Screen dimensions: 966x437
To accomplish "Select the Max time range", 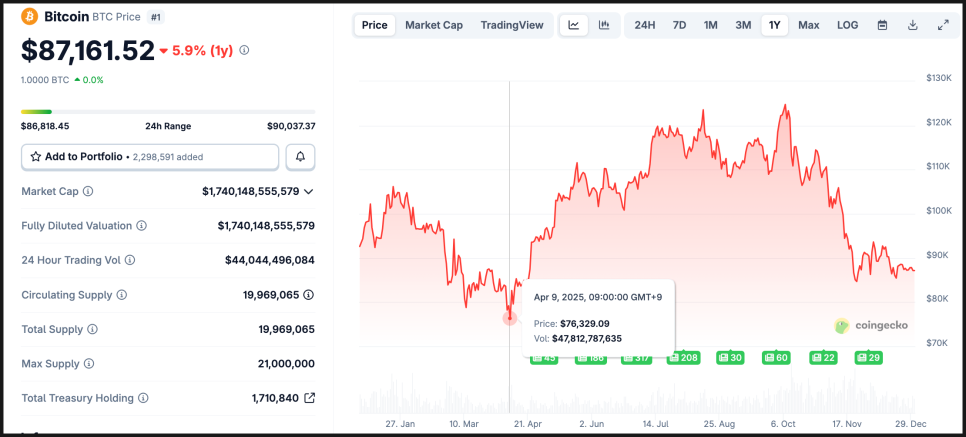I will point(808,25).
